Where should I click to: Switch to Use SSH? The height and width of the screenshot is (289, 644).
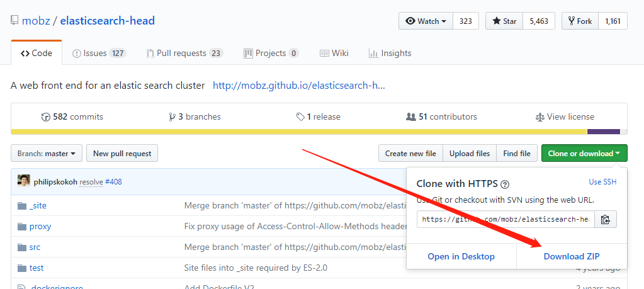click(x=602, y=182)
